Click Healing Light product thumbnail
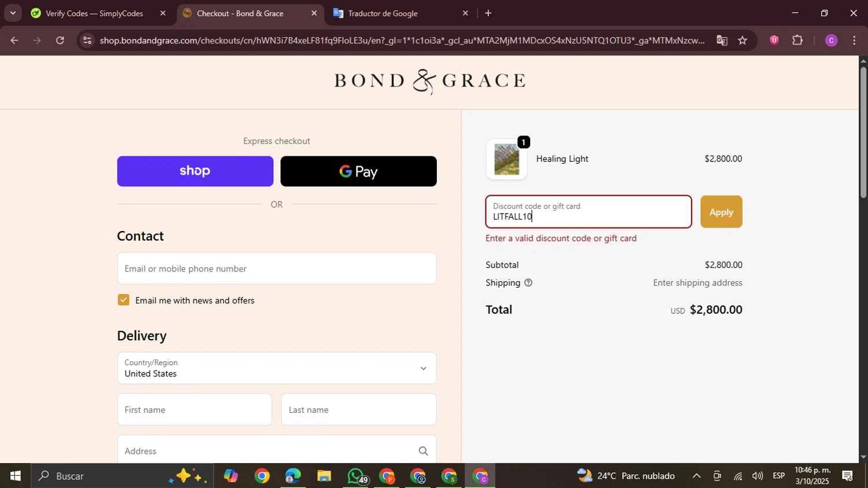868x488 pixels. tap(507, 159)
